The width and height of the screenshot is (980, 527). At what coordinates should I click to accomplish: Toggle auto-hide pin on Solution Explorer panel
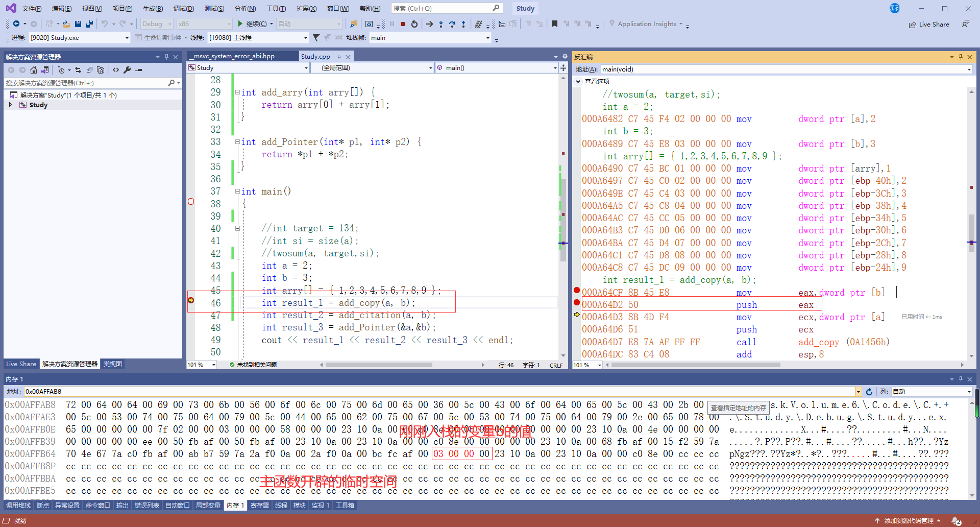pyautogui.click(x=166, y=57)
